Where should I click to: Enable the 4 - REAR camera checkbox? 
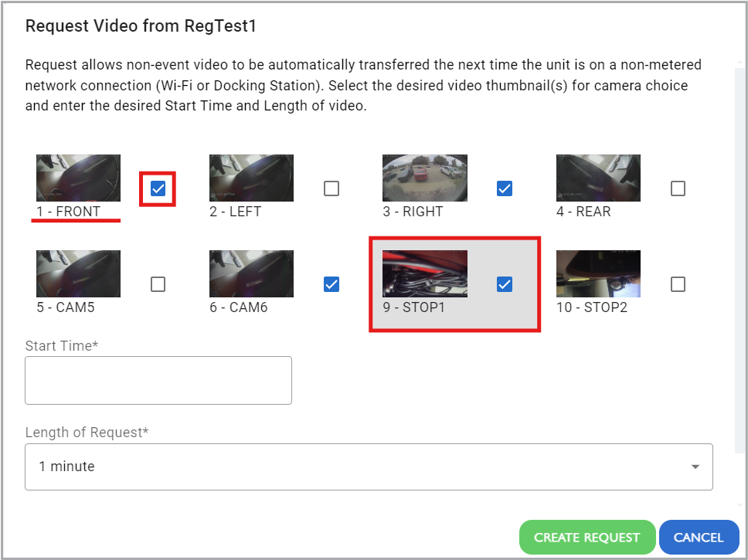pyautogui.click(x=678, y=188)
